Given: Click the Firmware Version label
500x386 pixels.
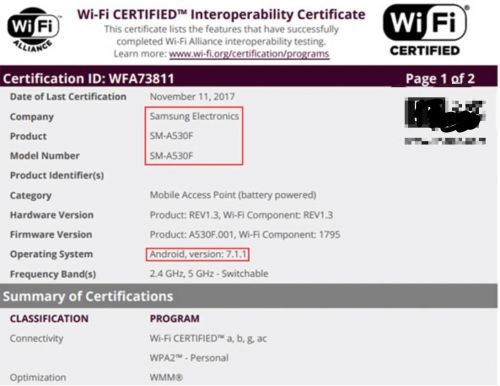Looking at the screenshot, I should point(51,234).
